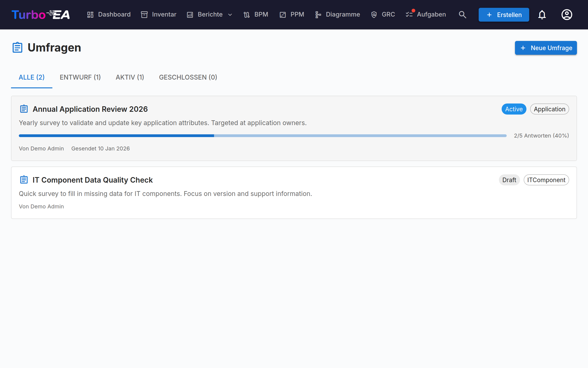Click 'Gesendet 10 Jan 2026' text
The width and height of the screenshot is (588, 368).
pos(101,149)
